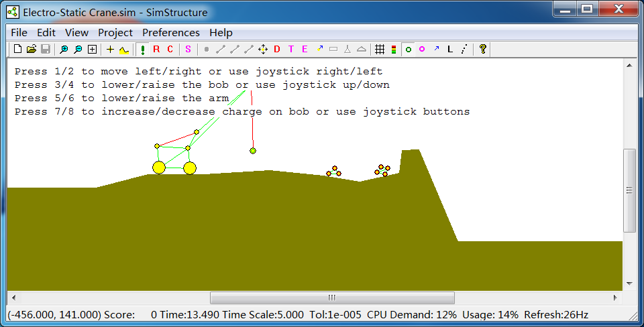This screenshot has width=644, height=327.
Task: Open the Project menu
Action: (x=115, y=32)
